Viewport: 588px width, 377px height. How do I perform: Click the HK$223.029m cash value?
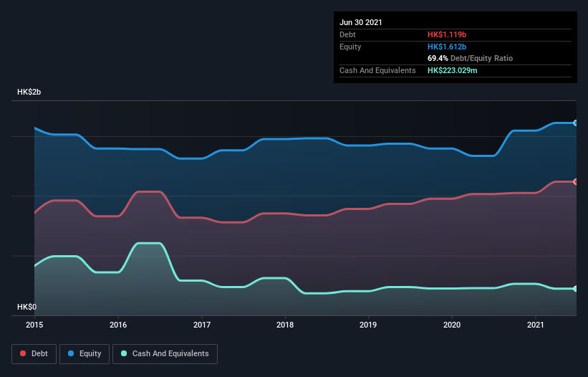coord(452,70)
